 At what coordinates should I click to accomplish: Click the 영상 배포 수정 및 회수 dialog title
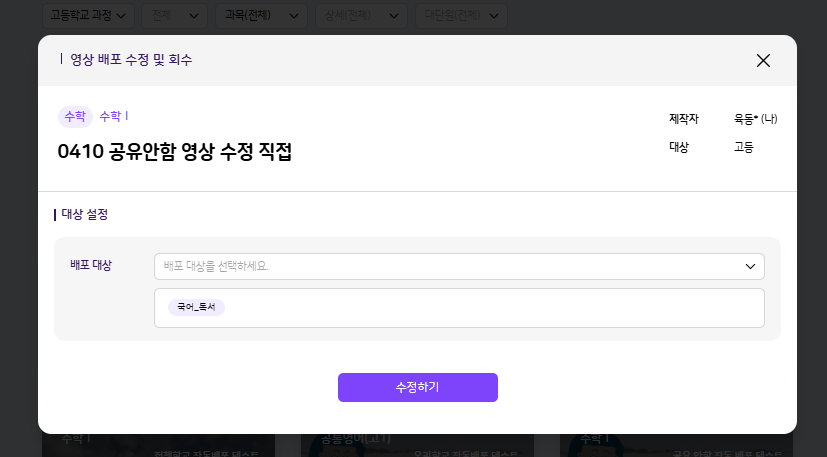click(x=130, y=60)
